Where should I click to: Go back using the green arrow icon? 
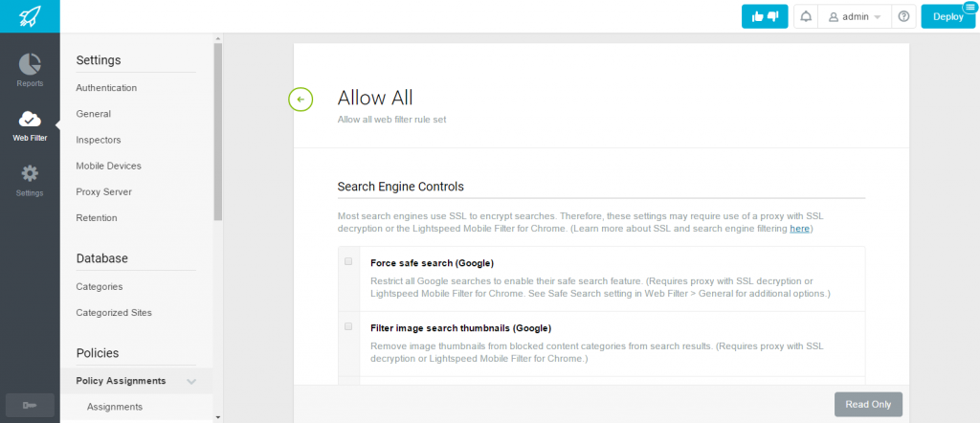[301, 99]
